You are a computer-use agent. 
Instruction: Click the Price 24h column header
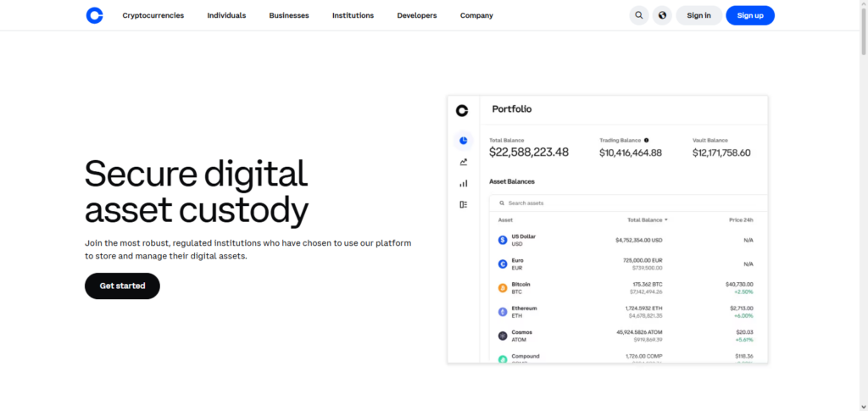741,220
